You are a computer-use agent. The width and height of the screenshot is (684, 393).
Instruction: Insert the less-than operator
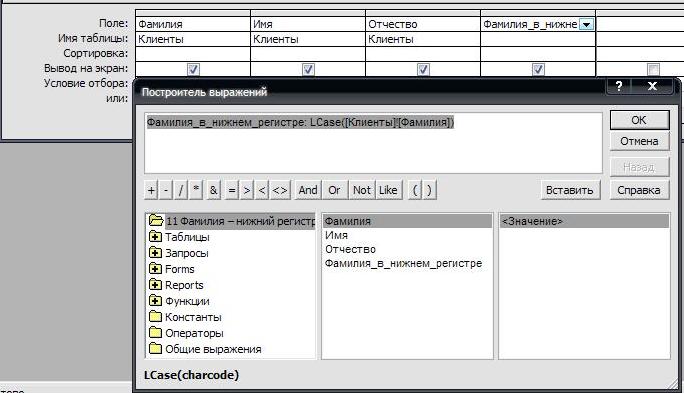pyautogui.click(x=262, y=190)
